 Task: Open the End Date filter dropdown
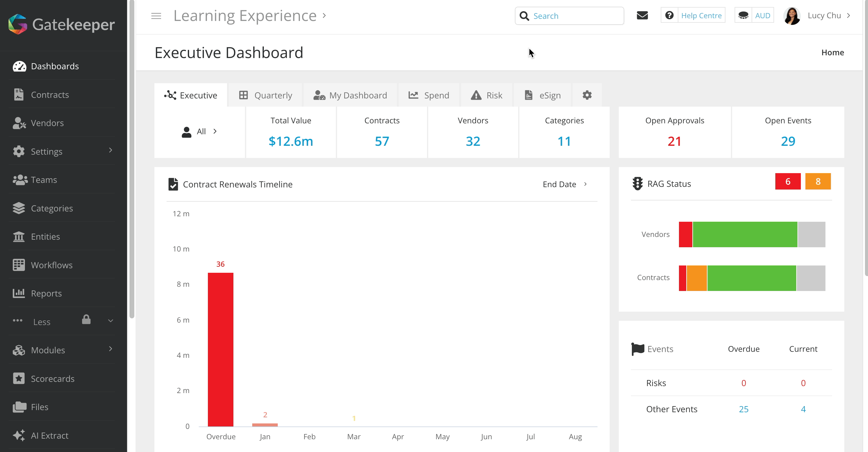(565, 184)
